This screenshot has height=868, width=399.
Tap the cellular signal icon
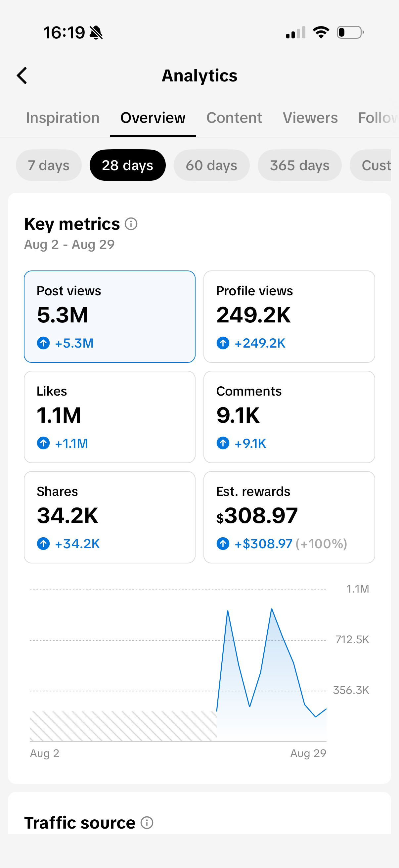[x=296, y=32]
